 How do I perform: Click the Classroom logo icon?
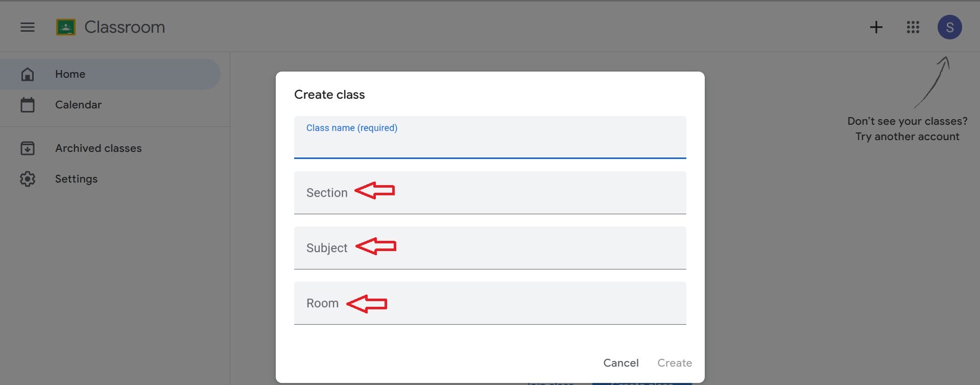point(64,27)
